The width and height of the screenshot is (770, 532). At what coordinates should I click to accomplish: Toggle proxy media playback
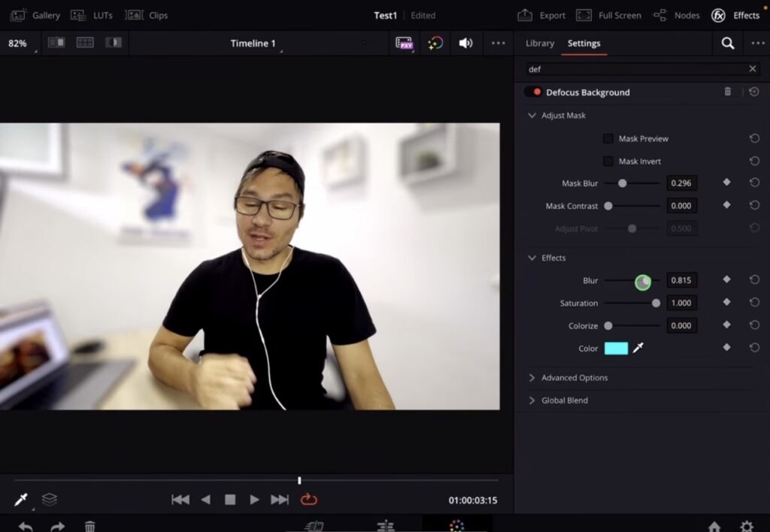(x=405, y=44)
